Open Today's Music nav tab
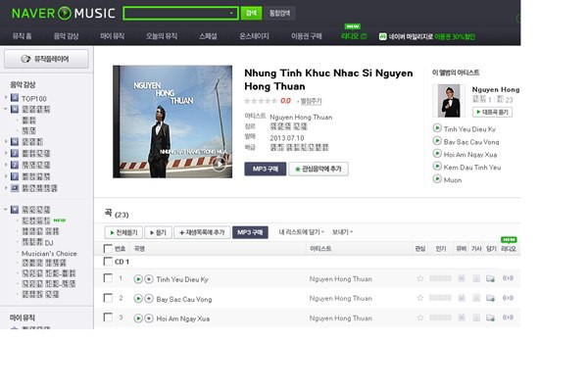588x391 pixels. [x=162, y=36]
